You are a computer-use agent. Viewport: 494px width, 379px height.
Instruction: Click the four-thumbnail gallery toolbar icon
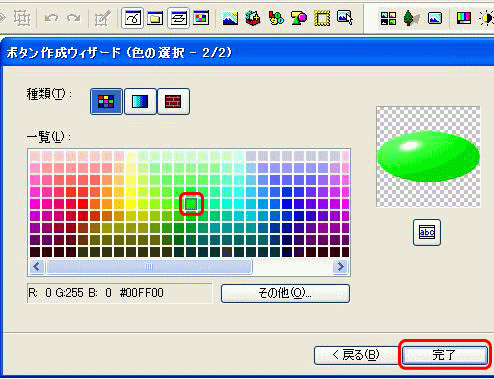(388, 18)
